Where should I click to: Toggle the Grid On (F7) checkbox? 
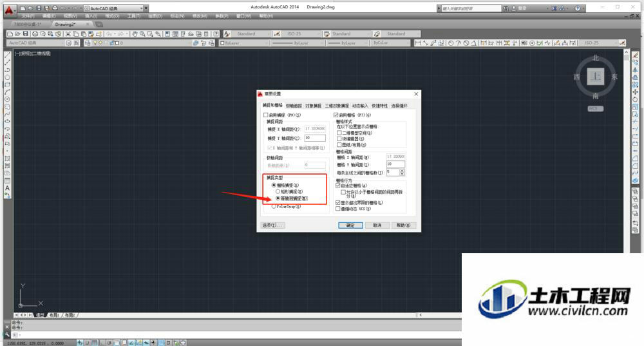(336, 115)
